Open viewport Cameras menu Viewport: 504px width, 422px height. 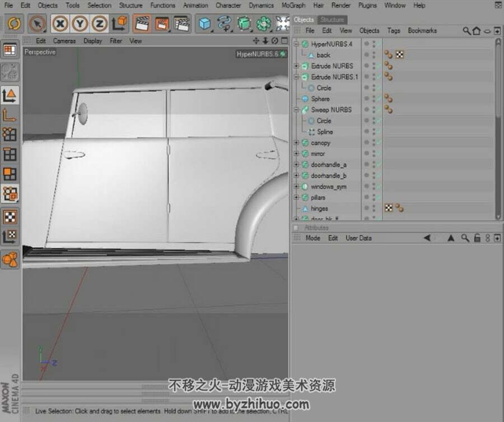64,41
